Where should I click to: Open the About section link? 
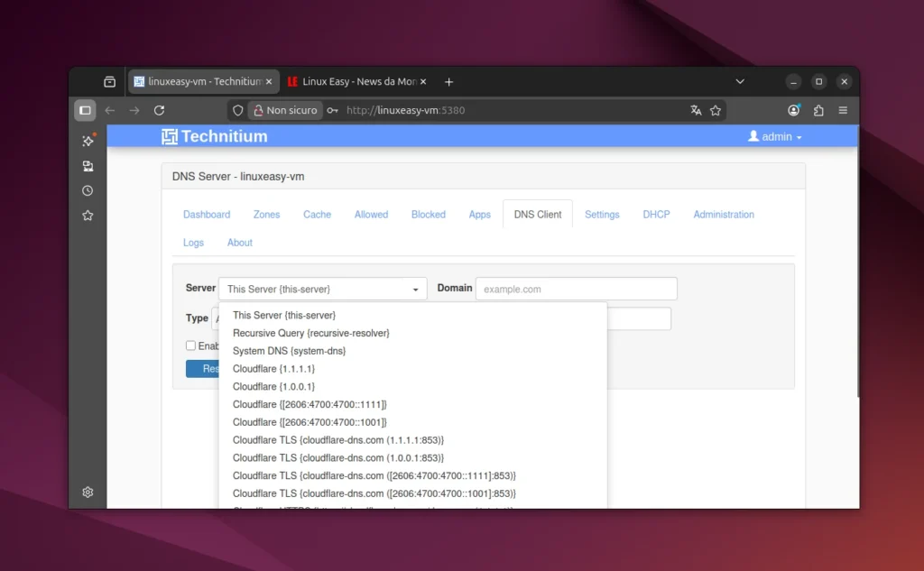click(x=239, y=242)
